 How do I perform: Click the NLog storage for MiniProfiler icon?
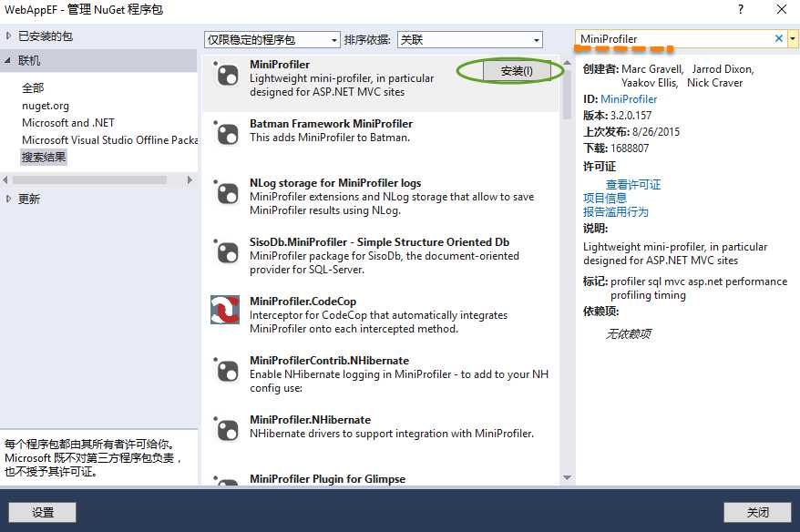coord(226,193)
